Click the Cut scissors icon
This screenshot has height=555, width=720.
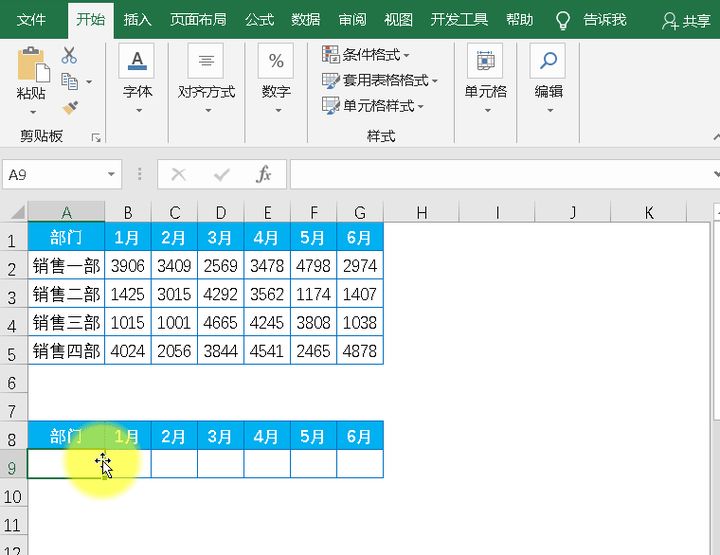(x=69, y=56)
